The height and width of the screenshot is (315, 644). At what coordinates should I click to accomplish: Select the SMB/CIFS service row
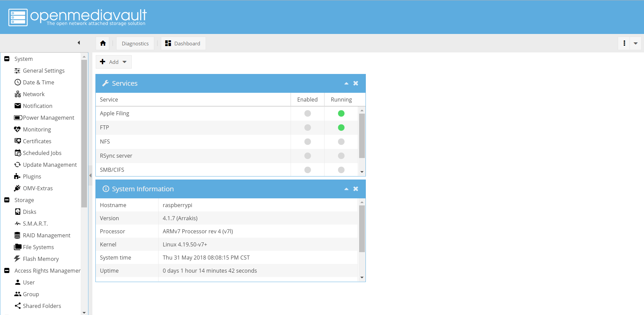(227, 170)
